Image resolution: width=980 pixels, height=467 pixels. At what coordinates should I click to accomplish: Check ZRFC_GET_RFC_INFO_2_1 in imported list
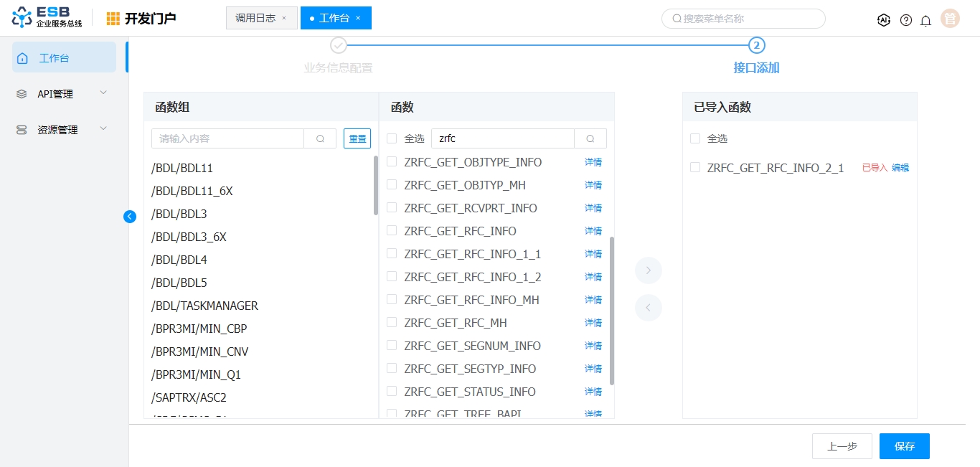tap(694, 167)
